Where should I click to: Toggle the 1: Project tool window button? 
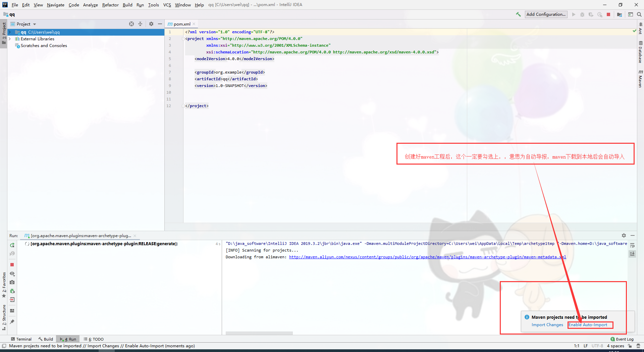click(4, 34)
